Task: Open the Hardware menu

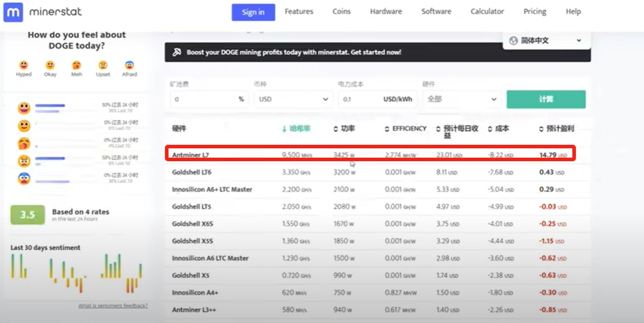Action: [386, 12]
